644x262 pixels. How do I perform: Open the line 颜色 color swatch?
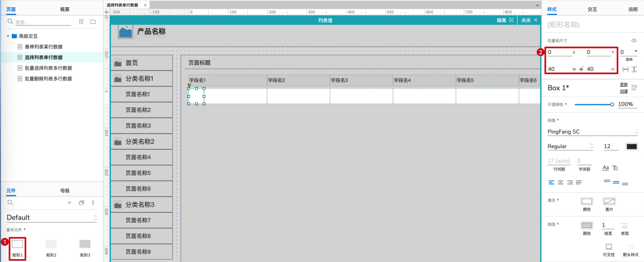587,226
